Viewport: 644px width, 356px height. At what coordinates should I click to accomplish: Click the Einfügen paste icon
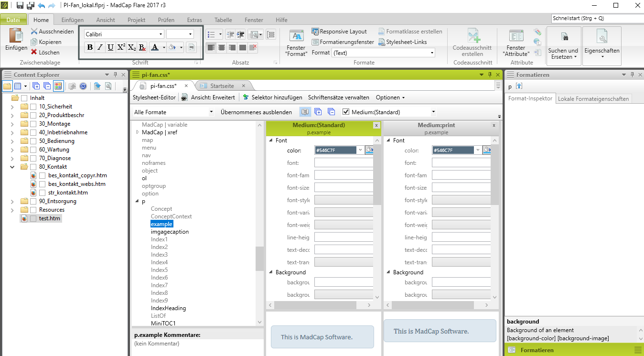tap(16, 36)
